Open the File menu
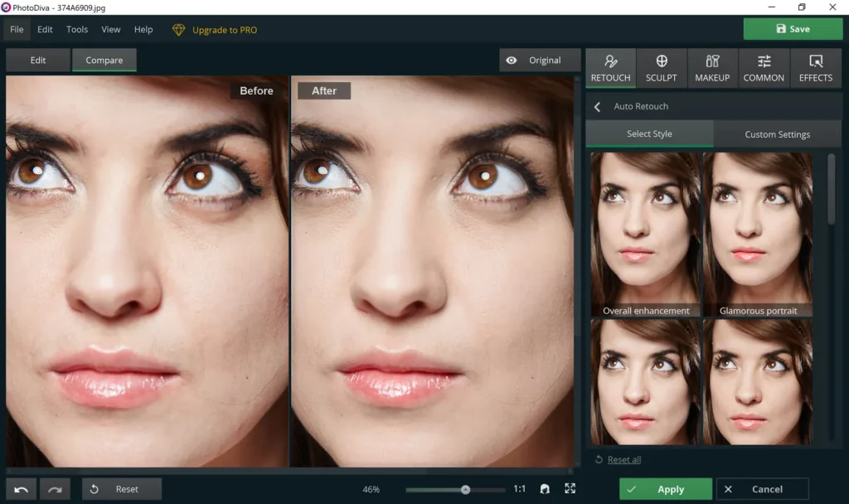This screenshot has height=504, width=849. [17, 29]
